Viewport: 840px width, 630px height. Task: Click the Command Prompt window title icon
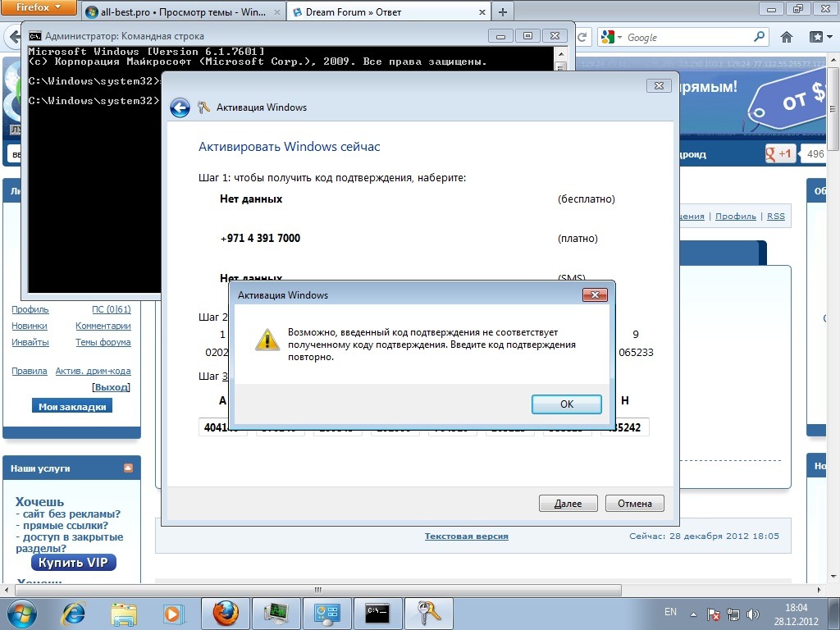click(x=35, y=36)
